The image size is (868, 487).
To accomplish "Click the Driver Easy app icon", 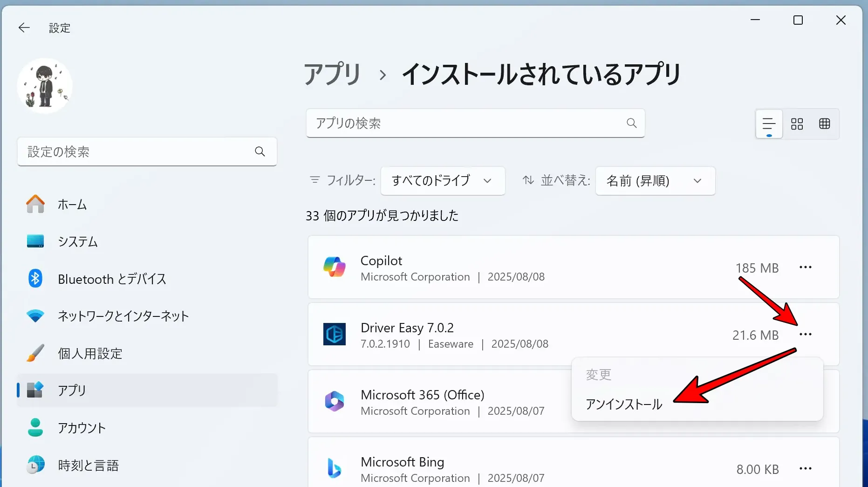I will tap(335, 334).
